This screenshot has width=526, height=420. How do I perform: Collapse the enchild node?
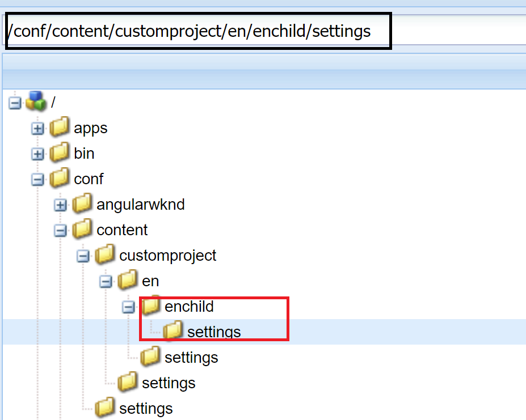pyautogui.click(x=128, y=307)
